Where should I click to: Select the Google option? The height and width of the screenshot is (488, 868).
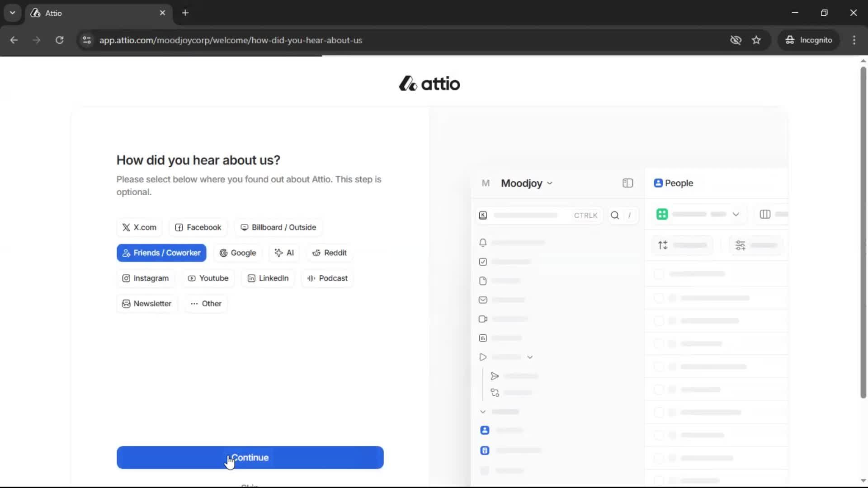coord(238,253)
